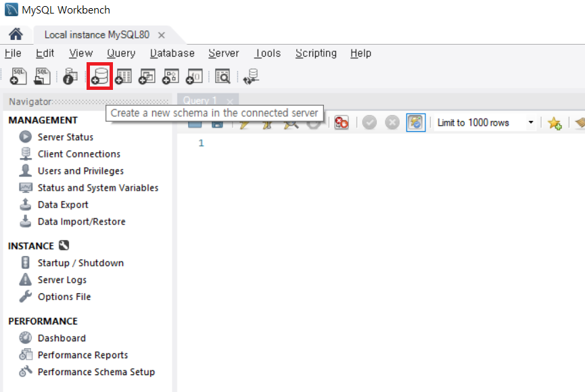Create a new schema toolbar icon
Screen dimensions: 585x392
tap(99, 76)
